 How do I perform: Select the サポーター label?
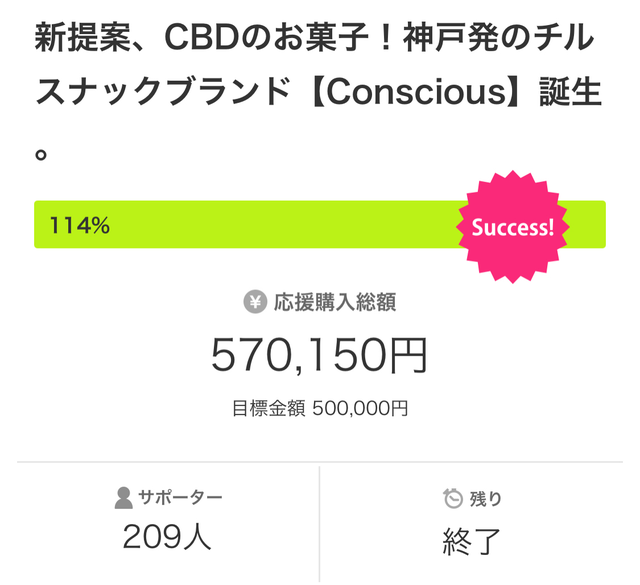tap(180, 497)
